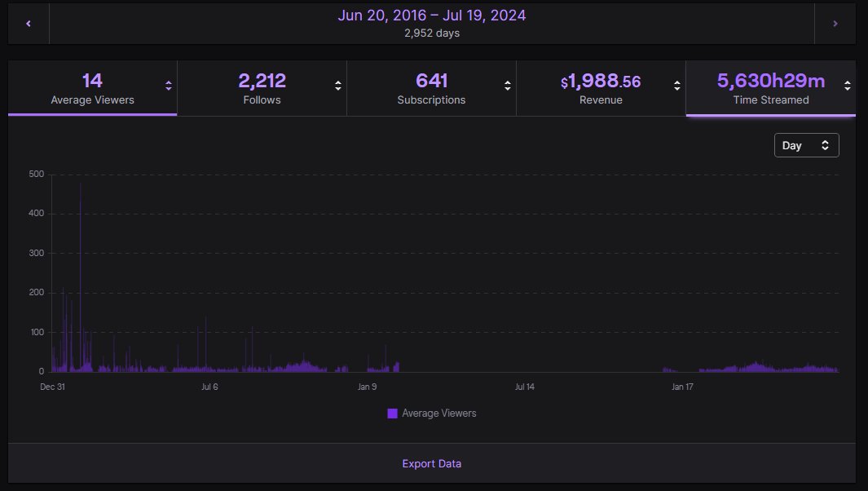This screenshot has width=868, height=491.
Task: Select the Average Viewers metric tab
Action: [92, 88]
